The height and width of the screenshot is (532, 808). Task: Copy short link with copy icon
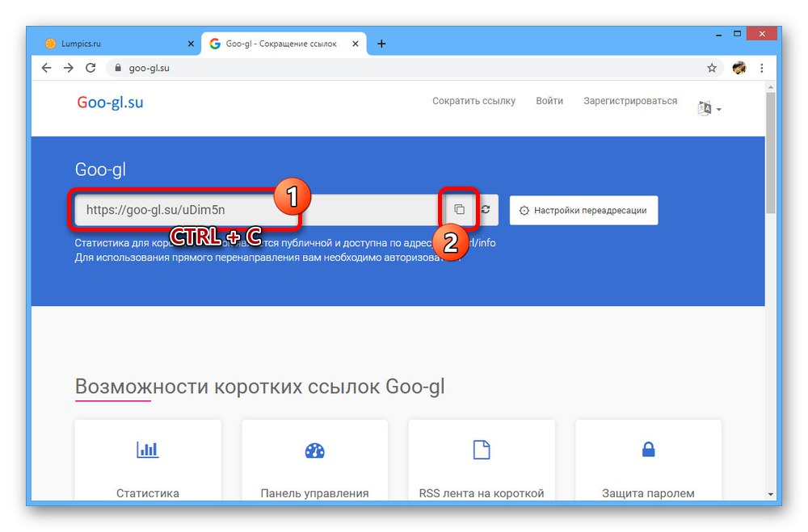459,210
